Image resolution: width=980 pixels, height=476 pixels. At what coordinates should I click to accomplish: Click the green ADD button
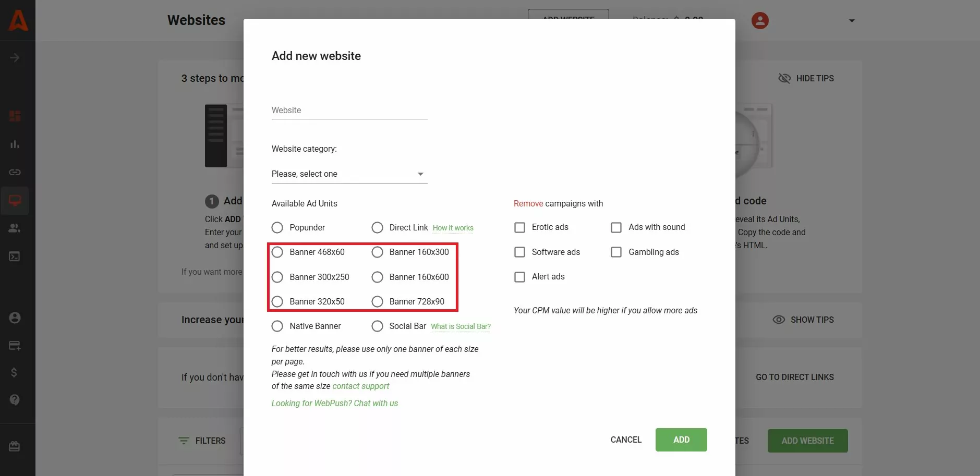click(681, 440)
